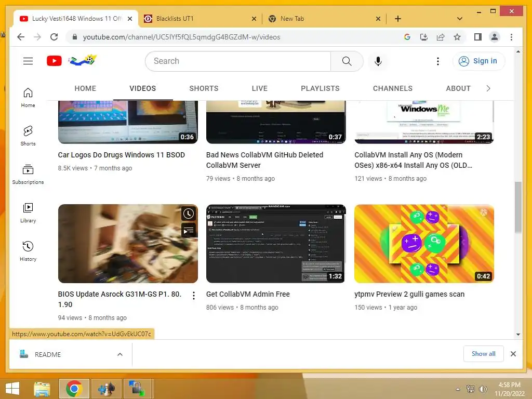Start voice search with the microphone
Image resolution: width=532 pixels, height=399 pixels.
(x=378, y=61)
